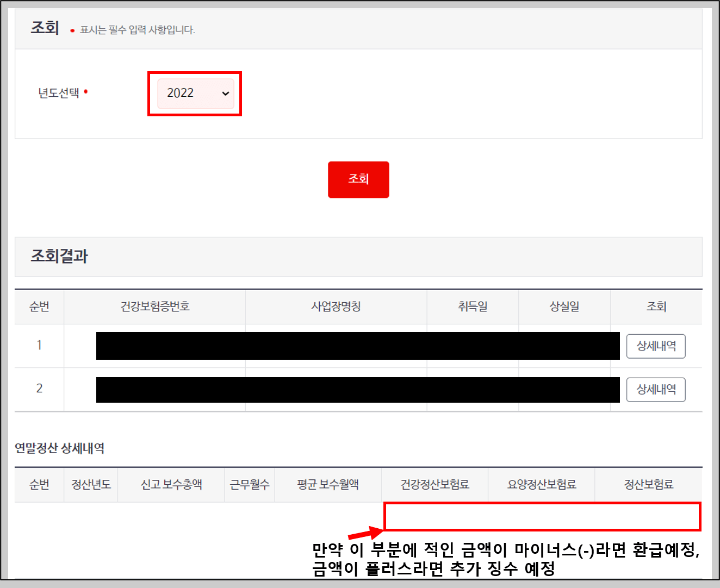720x588 pixels.
Task: Select the 정산년도 column header
Action: click(90, 485)
